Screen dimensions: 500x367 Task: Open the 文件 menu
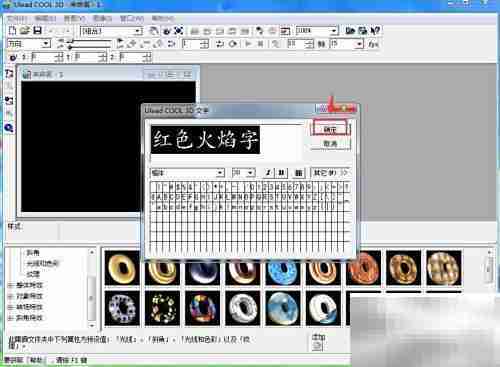17,18
